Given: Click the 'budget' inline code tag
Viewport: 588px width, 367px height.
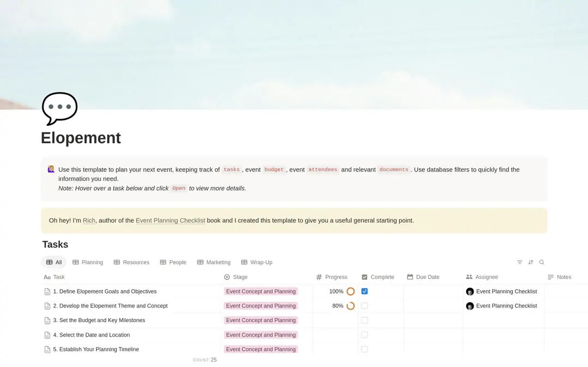Looking at the screenshot, I should click(x=274, y=169).
